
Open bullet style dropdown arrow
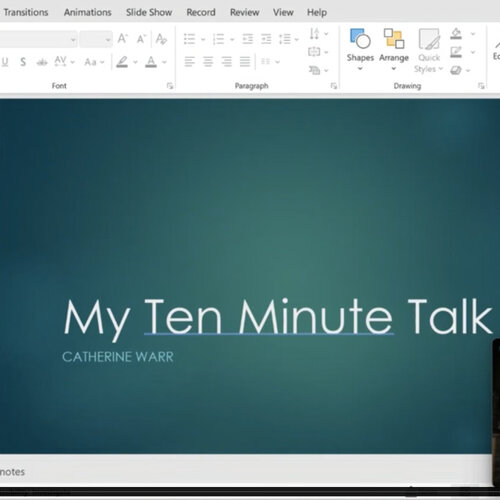203,40
